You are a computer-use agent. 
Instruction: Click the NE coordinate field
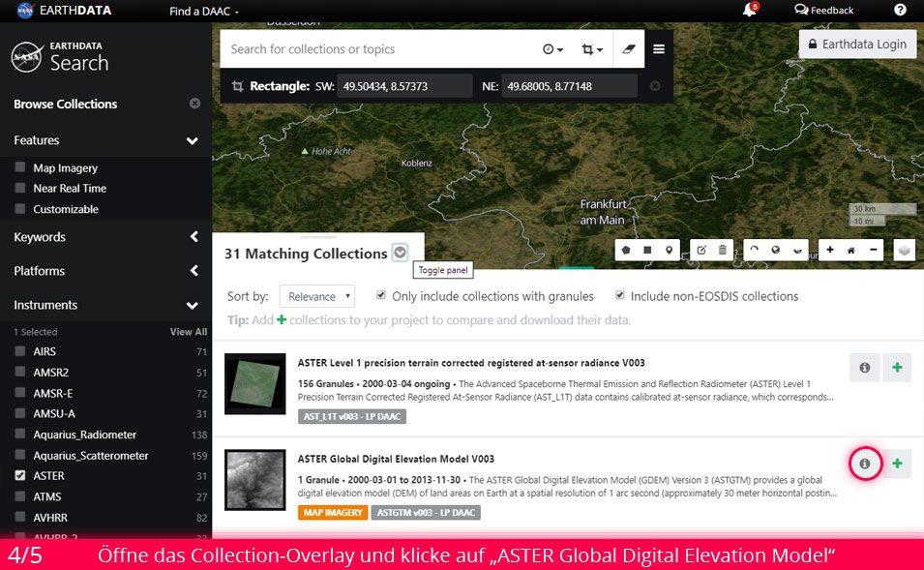(x=569, y=86)
